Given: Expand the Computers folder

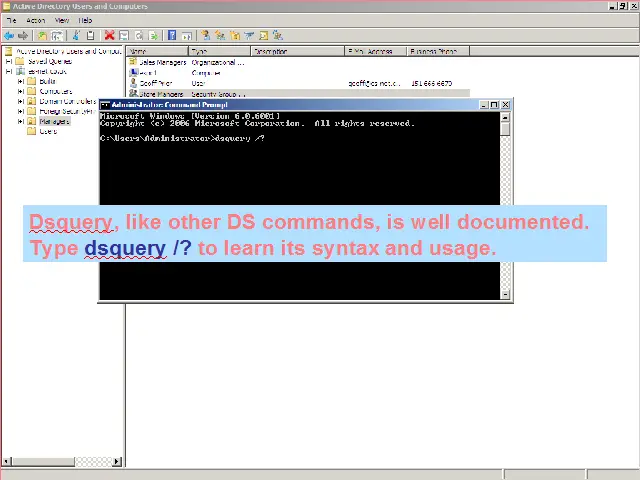Looking at the screenshot, I should pos(20,91).
